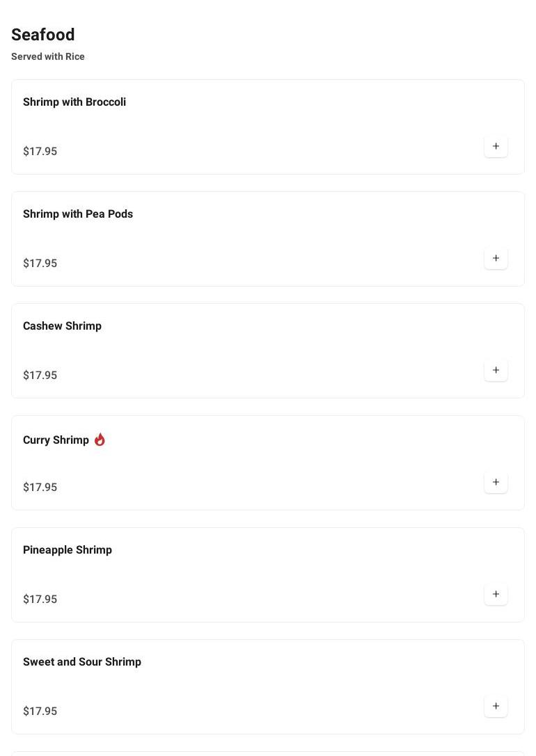Tap the plus icon for Pineapple Shrimp
The height and width of the screenshot is (756, 536).
point(496,594)
